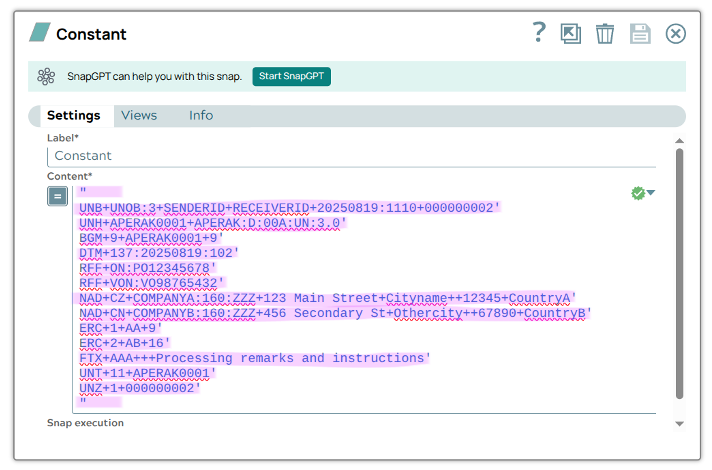Screen dimensions: 712x470
Task: Click into the Label input field
Action: pos(350,156)
